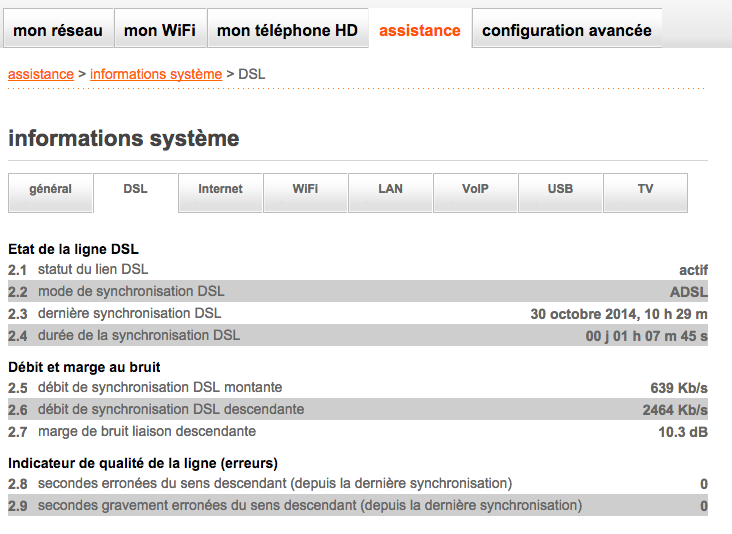Switch to the "général" sub-tab
This screenshot has width=732, height=534.
click(x=50, y=189)
